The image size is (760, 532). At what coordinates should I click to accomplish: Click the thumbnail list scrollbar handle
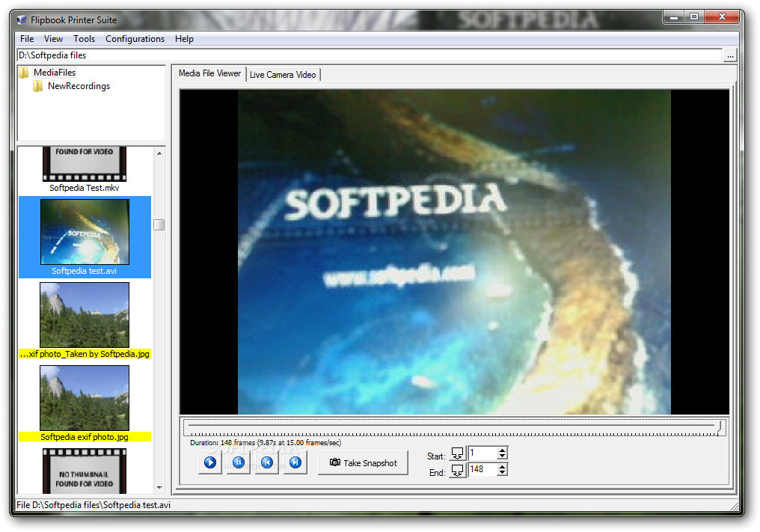159,225
